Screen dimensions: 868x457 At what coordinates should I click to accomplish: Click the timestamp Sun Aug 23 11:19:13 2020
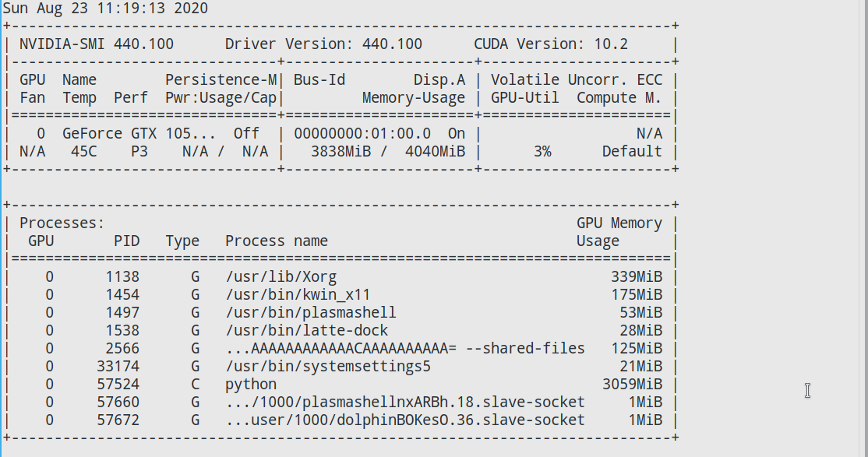(x=105, y=9)
